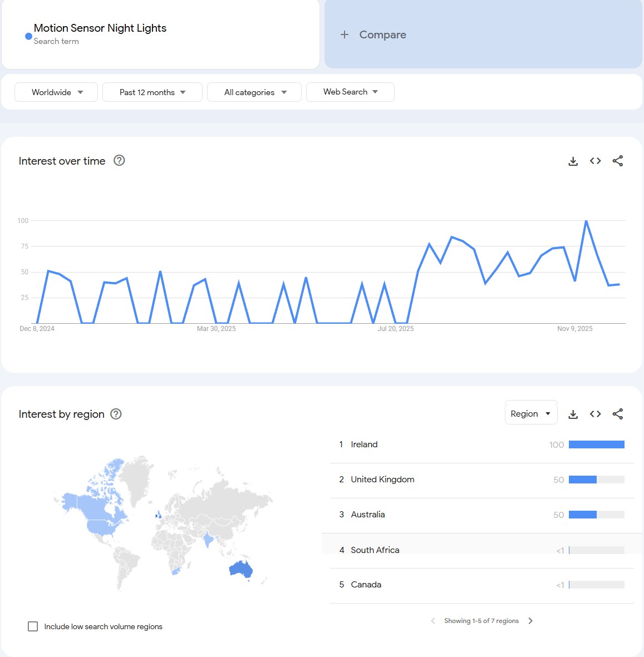Viewport: 644px width, 657px height.
Task: Embed the Interest by region map
Action: point(595,414)
